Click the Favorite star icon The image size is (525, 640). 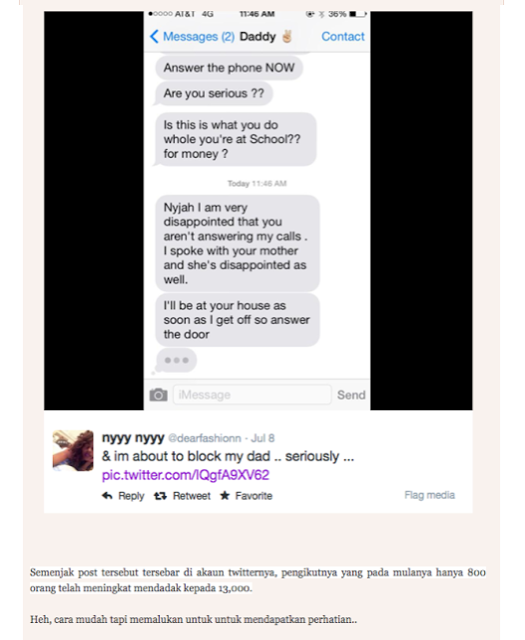[225, 496]
